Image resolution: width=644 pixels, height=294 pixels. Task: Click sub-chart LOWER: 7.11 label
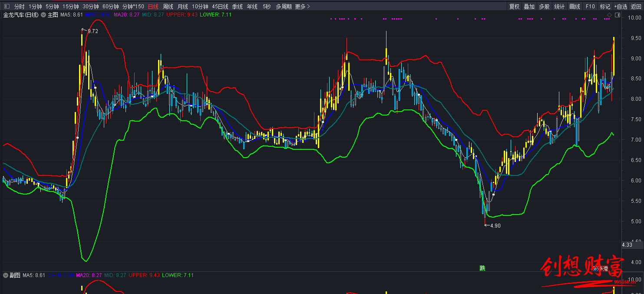pos(178,275)
